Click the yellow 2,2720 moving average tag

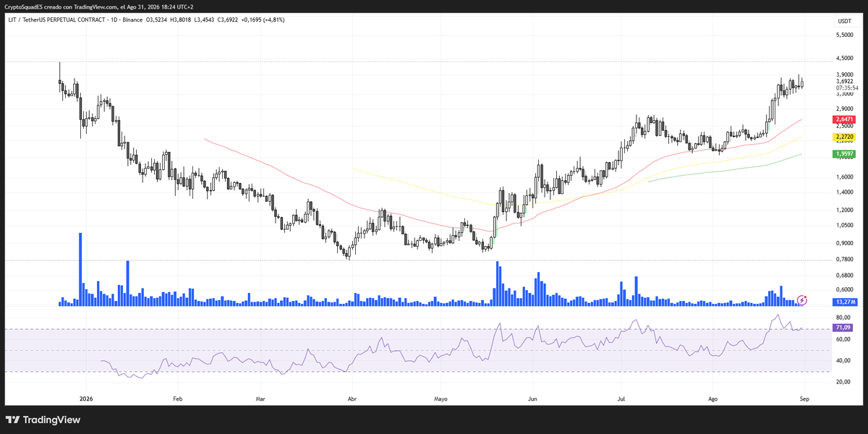pos(845,137)
